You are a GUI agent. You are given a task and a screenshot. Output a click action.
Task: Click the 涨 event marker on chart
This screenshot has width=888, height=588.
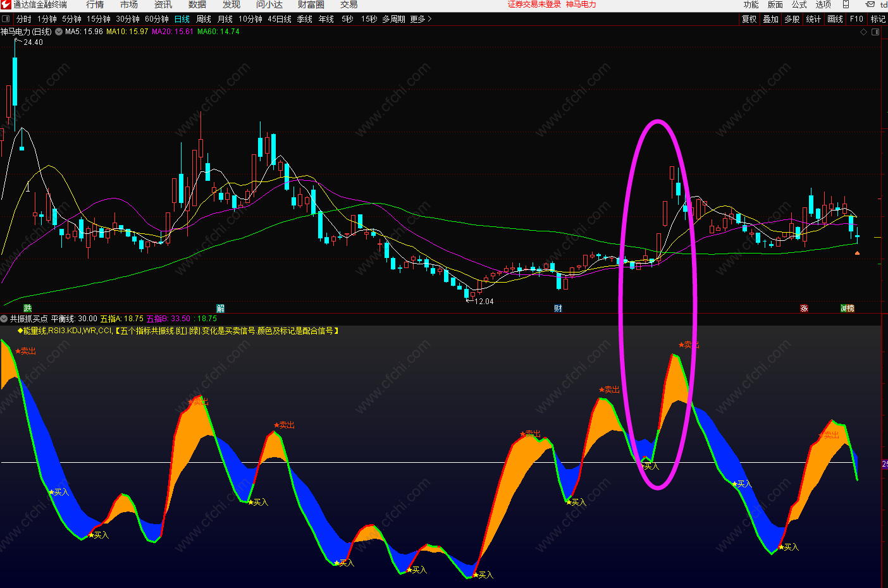click(804, 309)
